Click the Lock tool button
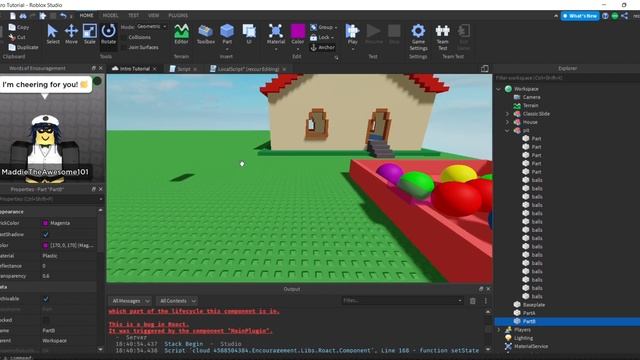 click(322, 38)
